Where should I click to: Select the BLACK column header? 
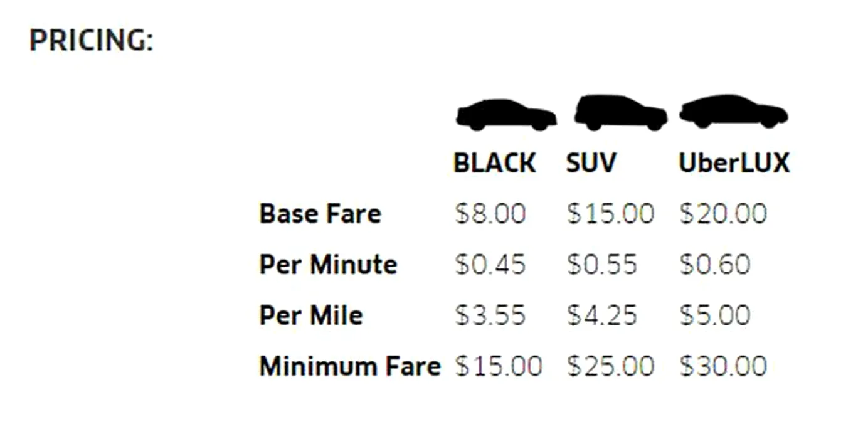coord(494,164)
